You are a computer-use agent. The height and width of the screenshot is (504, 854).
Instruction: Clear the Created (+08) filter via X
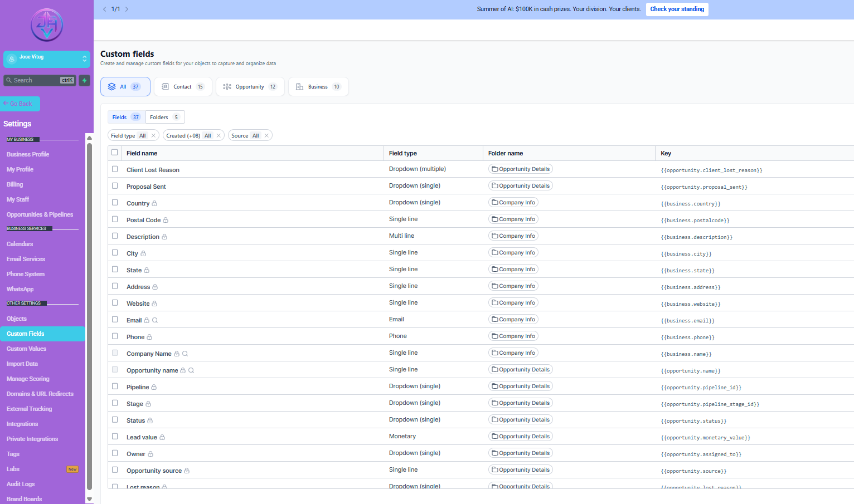(x=219, y=135)
